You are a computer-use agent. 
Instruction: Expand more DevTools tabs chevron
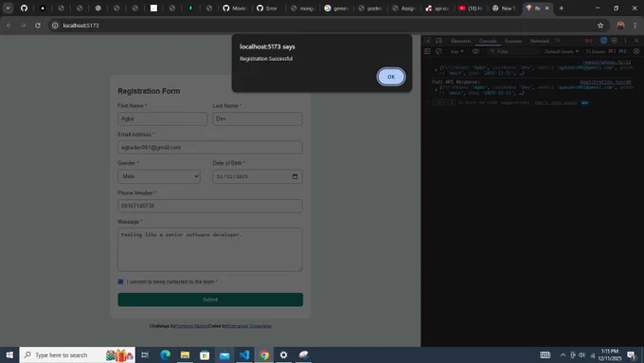557,41
